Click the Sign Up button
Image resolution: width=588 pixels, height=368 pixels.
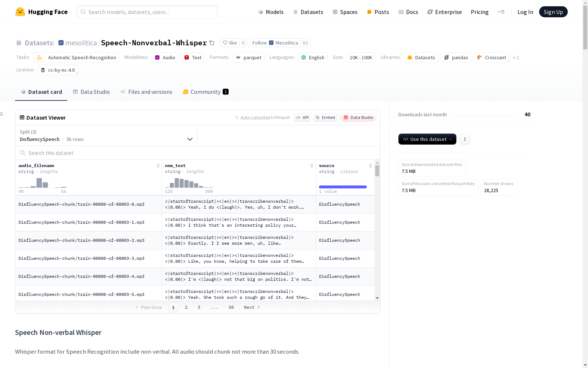(553, 12)
